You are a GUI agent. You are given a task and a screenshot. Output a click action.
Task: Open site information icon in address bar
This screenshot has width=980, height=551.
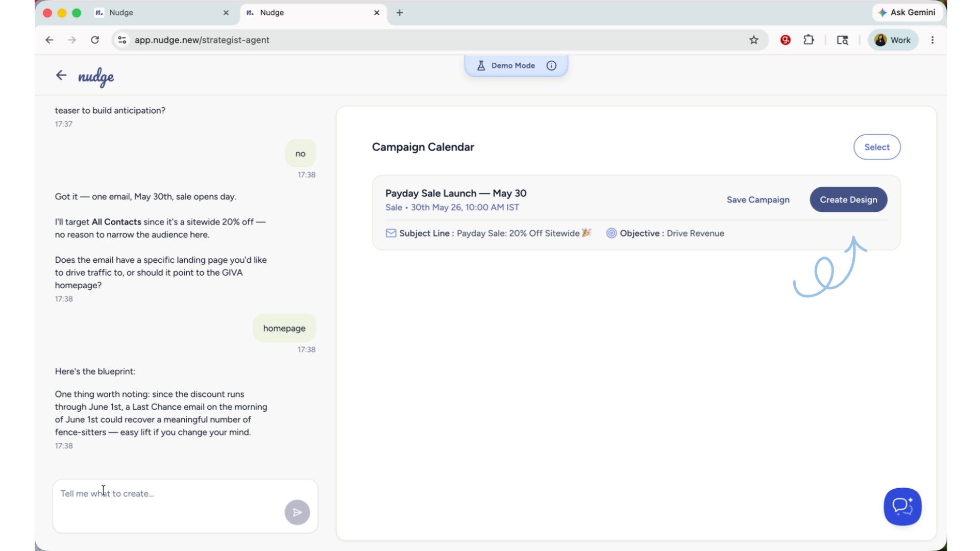122,40
